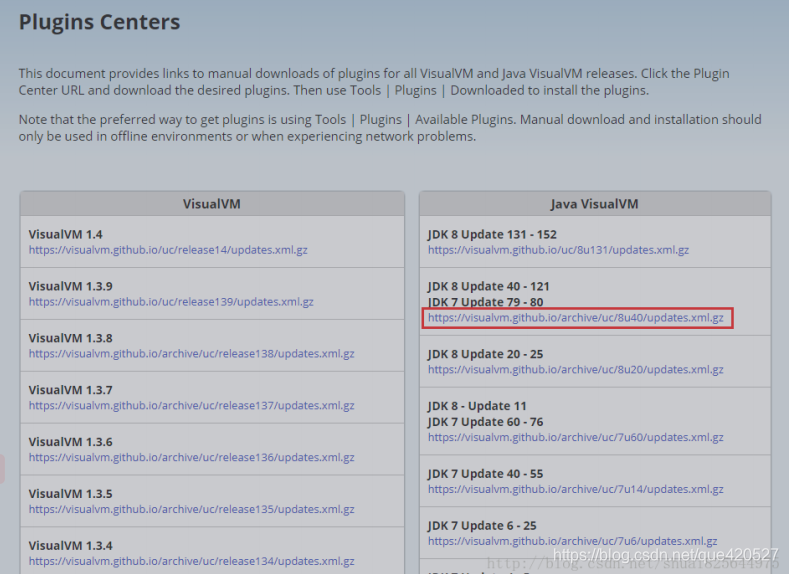The image size is (789, 574).
Task: Click the 'JDK 7 Update 40 - 55' text
Action: click(x=486, y=474)
